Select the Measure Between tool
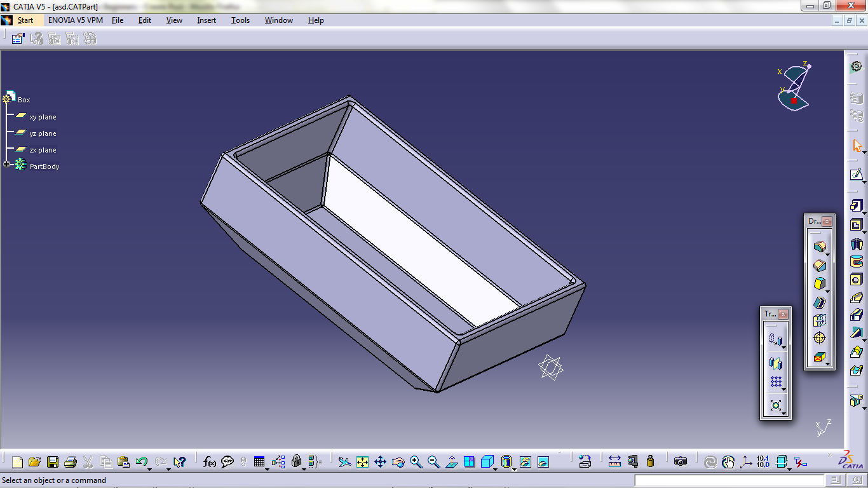This screenshot has width=868, height=488. click(613, 462)
